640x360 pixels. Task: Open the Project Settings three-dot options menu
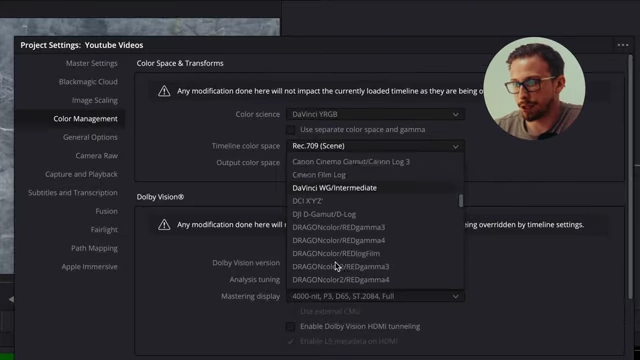click(x=622, y=45)
